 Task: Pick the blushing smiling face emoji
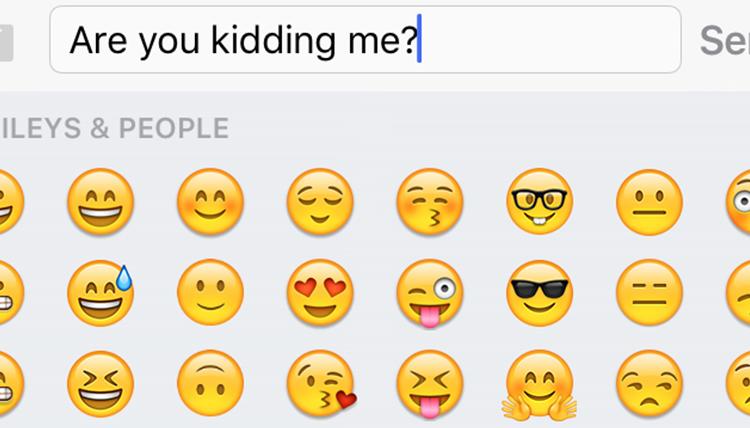pyautogui.click(x=210, y=201)
